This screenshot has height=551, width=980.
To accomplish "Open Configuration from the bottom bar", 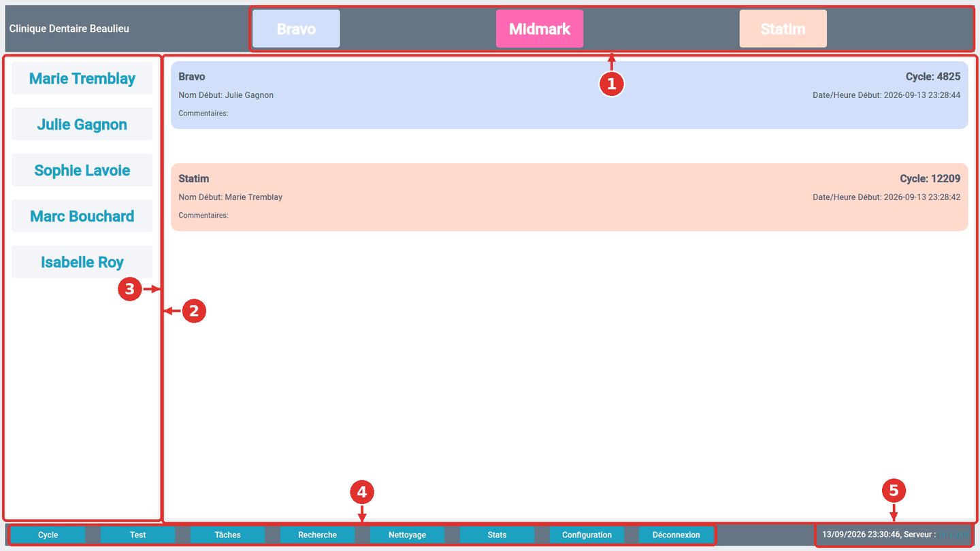I will (587, 535).
